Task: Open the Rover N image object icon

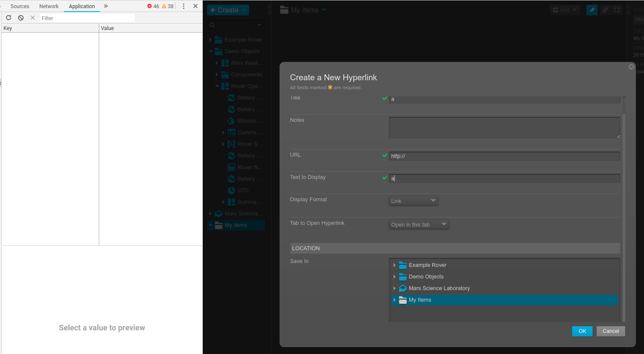Action: [x=231, y=167]
